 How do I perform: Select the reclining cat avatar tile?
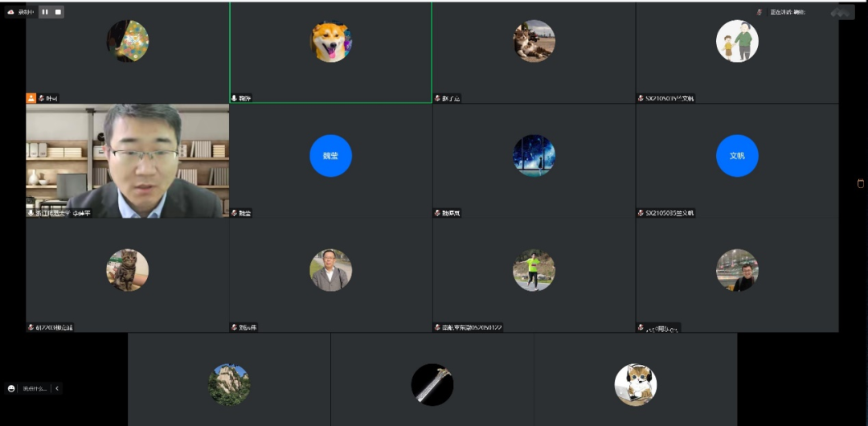(x=534, y=41)
